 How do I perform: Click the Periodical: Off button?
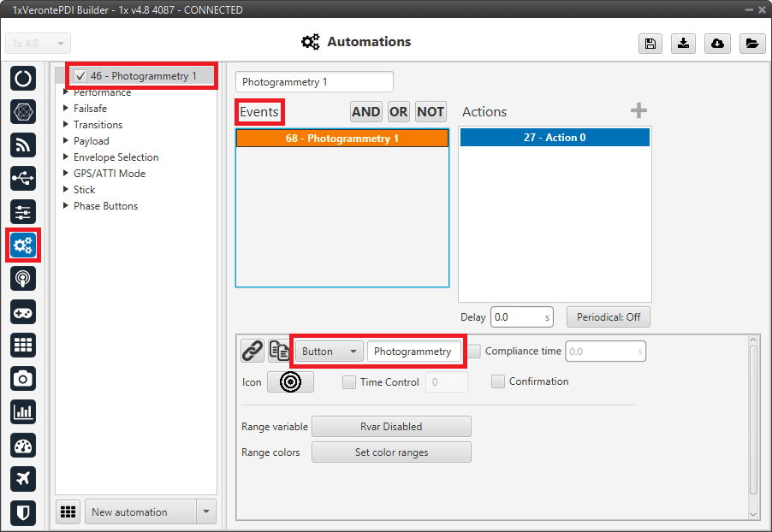pyautogui.click(x=608, y=316)
